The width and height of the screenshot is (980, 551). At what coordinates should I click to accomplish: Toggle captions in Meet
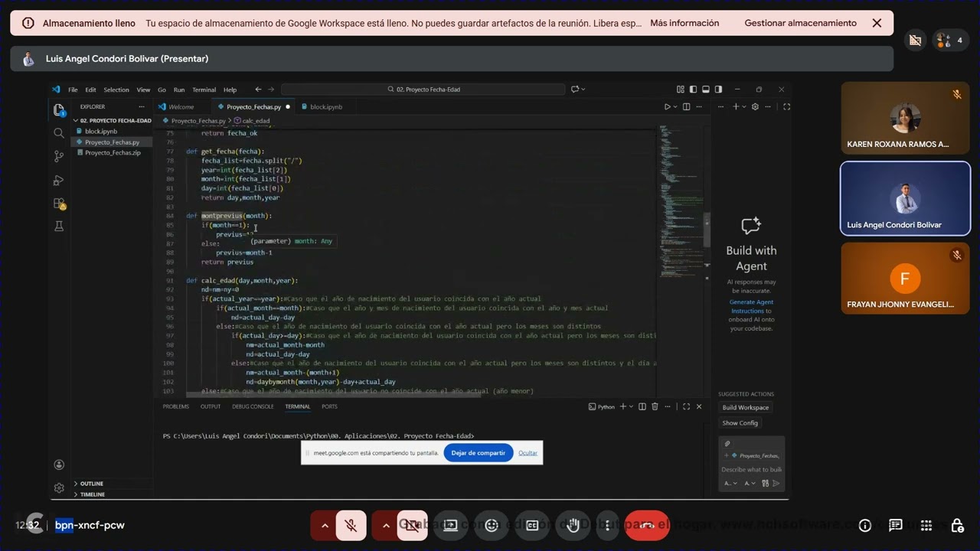click(531, 525)
